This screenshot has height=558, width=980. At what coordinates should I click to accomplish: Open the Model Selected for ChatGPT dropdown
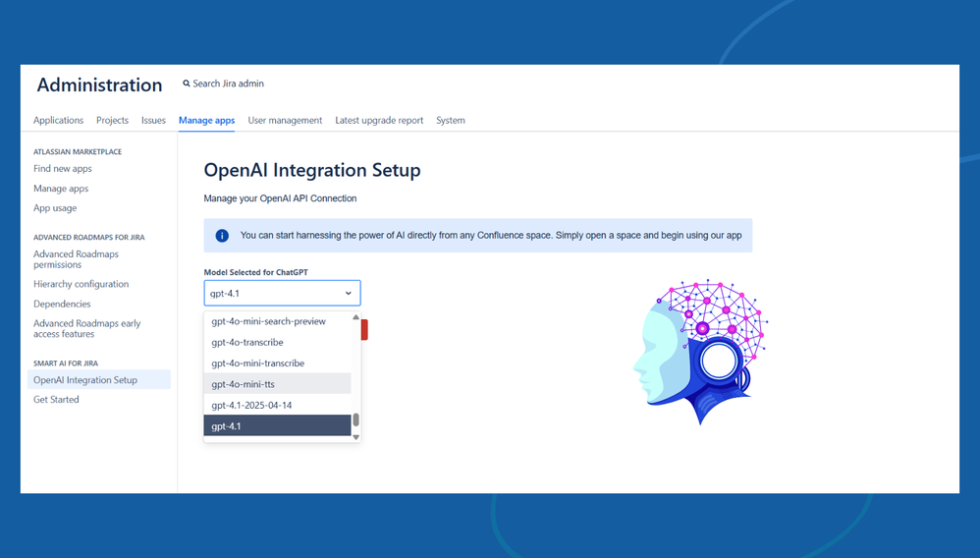click(x=282, y=293)
